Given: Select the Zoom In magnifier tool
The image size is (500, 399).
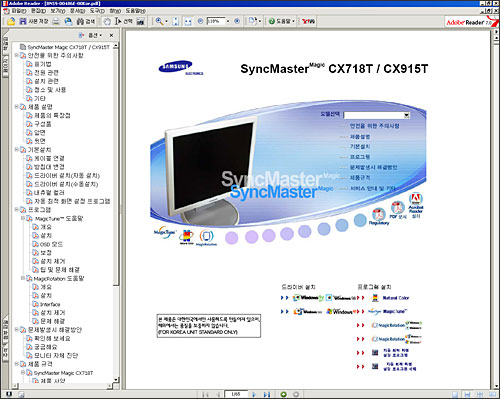Looking at the screenshot, I should click(159, 21).
